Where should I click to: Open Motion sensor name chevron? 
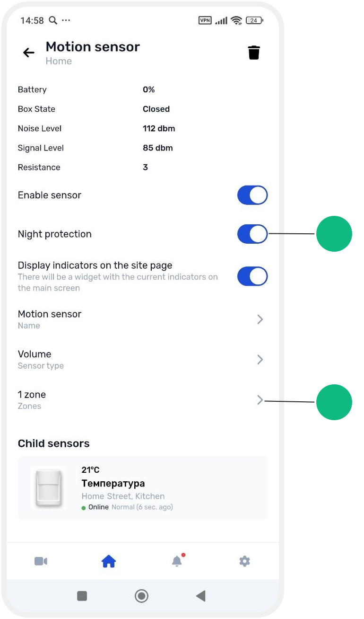click(260, 319)
